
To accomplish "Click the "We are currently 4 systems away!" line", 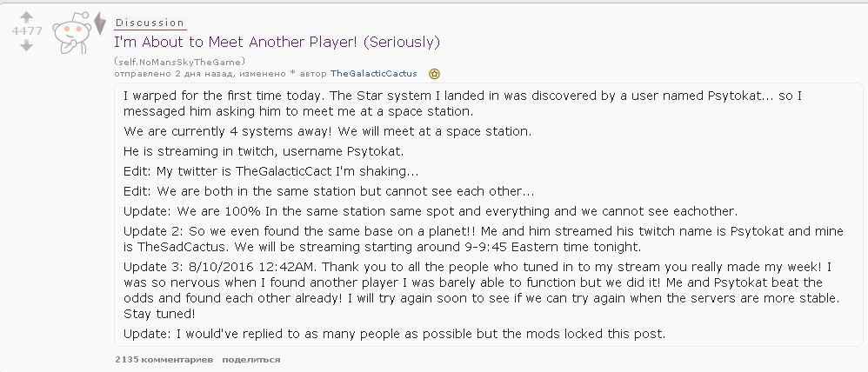I will (327, 132).
